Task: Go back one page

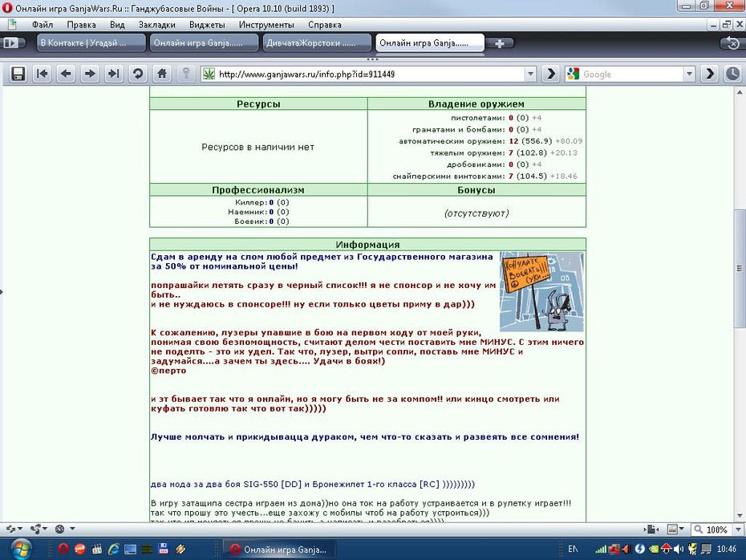Action: point(66,74)
